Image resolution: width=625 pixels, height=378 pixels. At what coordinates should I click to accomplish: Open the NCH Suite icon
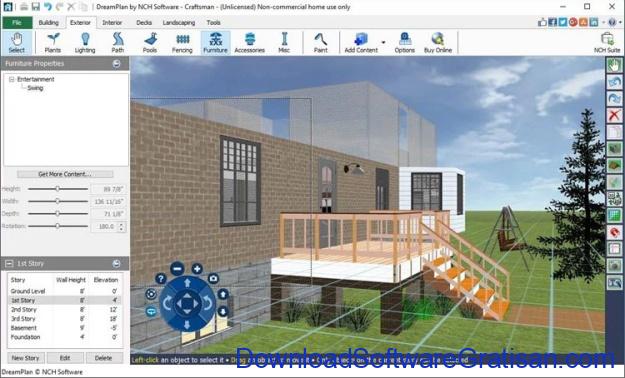607,43
